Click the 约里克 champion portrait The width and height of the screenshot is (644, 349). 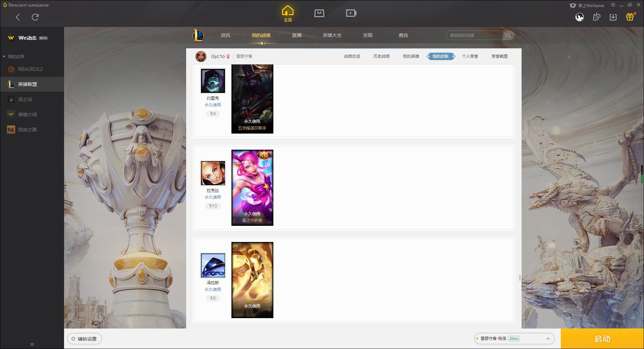[213, 81]
